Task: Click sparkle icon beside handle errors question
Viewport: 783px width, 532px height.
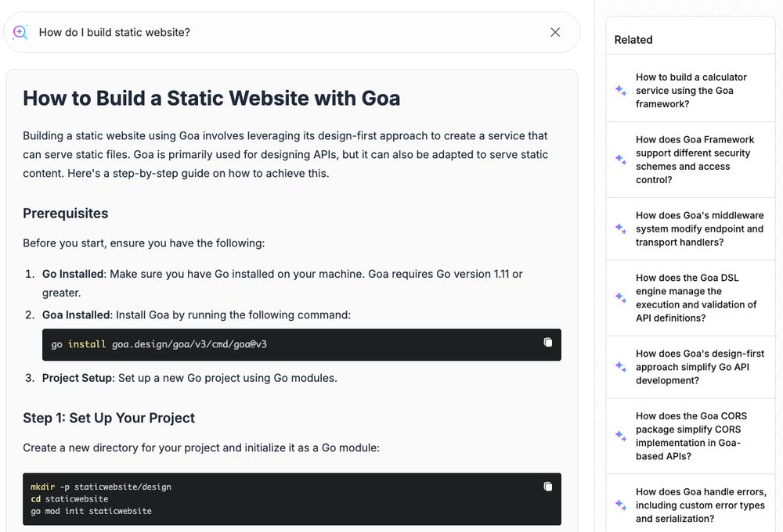Action: click(621, 505)
